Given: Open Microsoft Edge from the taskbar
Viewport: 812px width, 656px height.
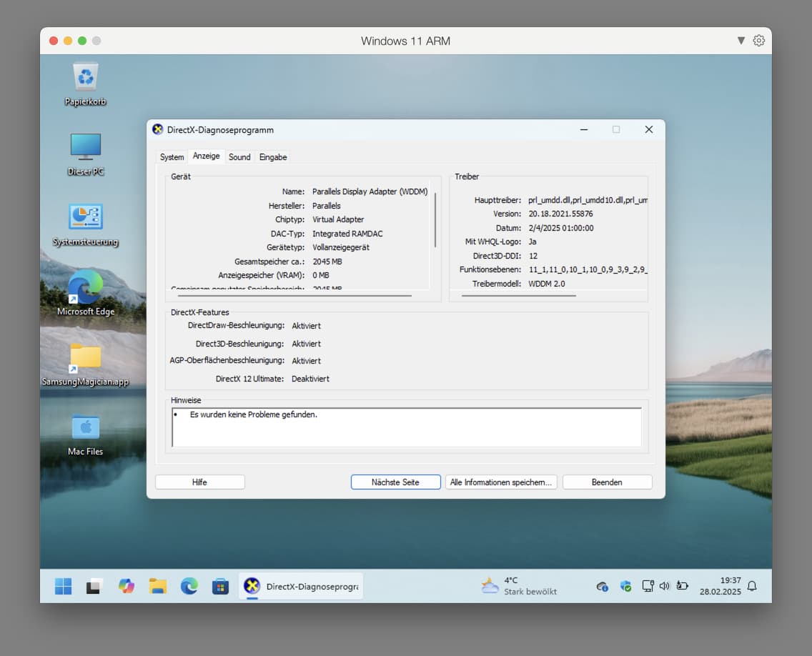Looking at the screenshot, I should click(189, 586).
